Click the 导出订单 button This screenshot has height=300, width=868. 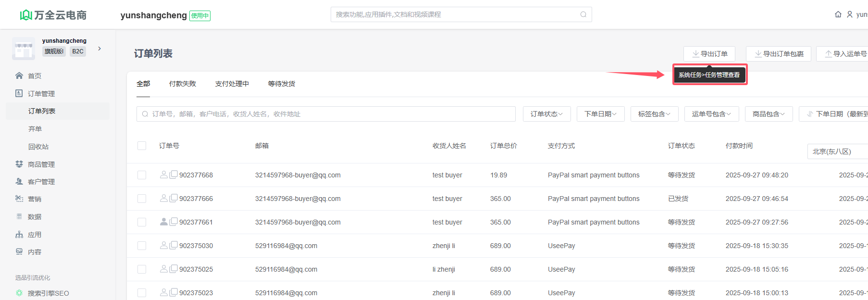[x=709, y=54]
